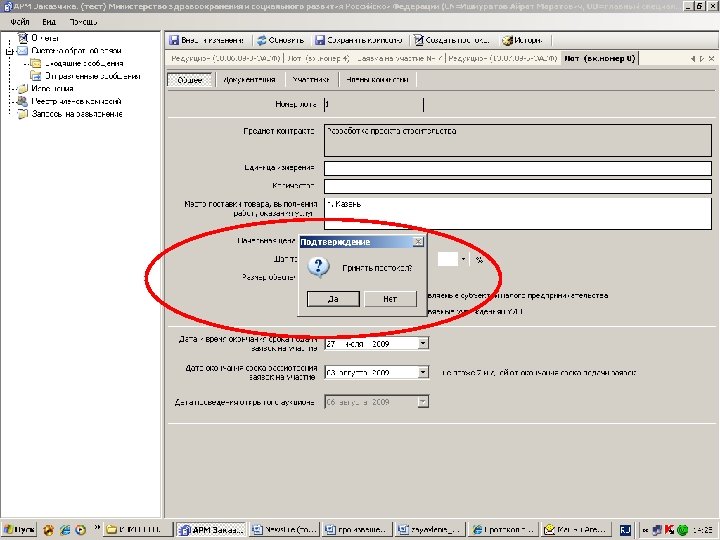
Task: Click the document tabs scroll-left arrow
Action: click(x=693, y=59)
